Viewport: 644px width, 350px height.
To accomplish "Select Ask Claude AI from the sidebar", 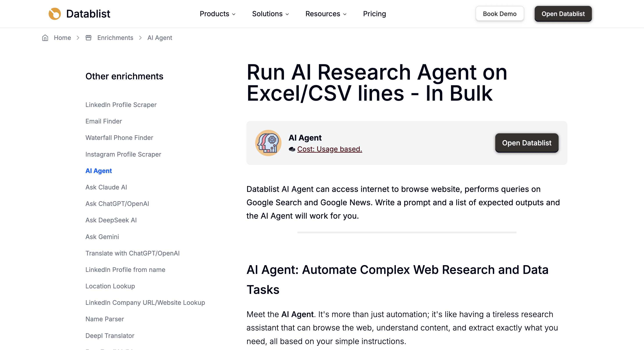I will 106,187.
